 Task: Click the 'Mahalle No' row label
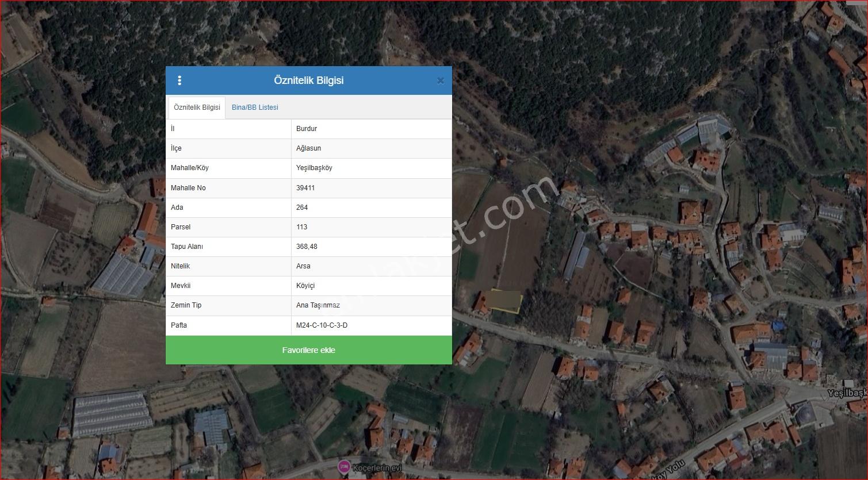[x=188, y=188]
